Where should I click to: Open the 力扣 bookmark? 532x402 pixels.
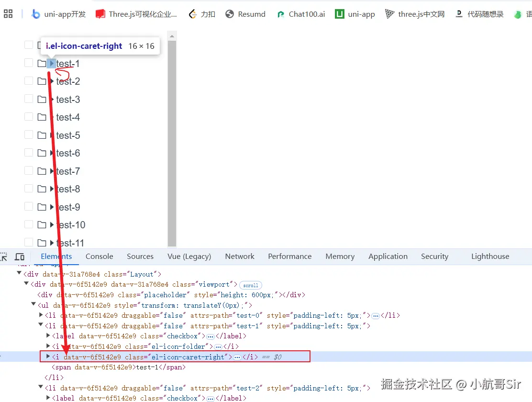tap(202, 14)
